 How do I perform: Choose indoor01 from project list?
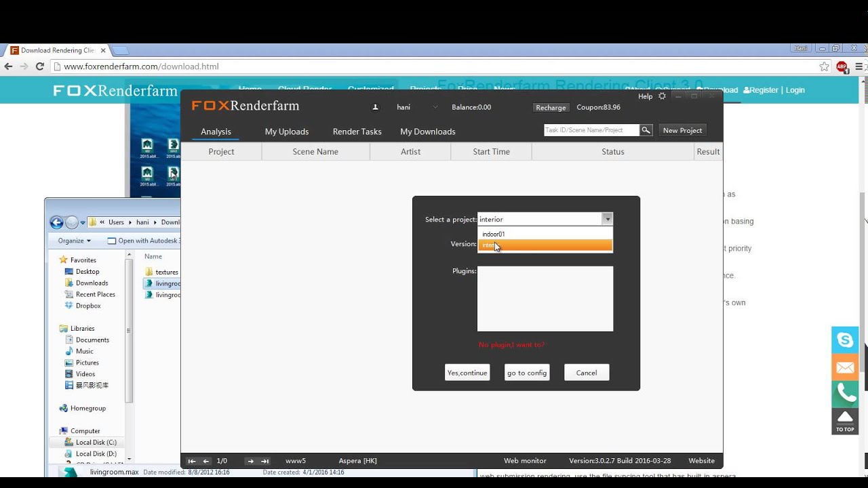coord(545,234)
